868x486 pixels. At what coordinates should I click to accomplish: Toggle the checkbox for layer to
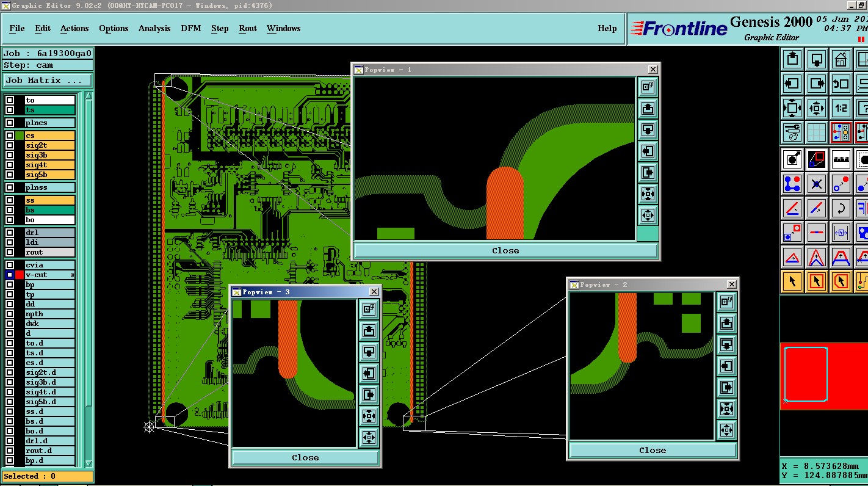[10, 100]
